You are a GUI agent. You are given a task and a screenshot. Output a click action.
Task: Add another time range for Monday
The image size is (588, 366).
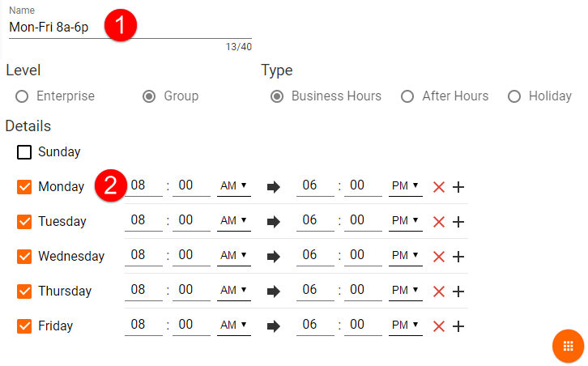458,187
